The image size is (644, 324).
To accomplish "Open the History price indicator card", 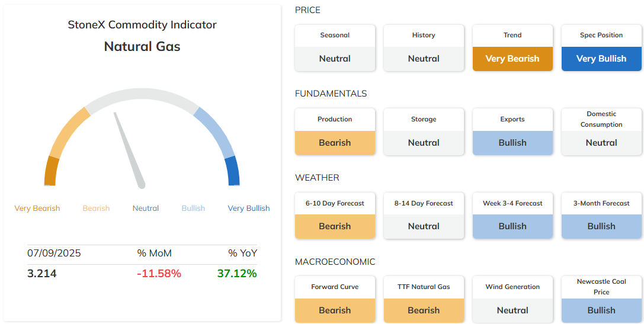I will point(424,47).
